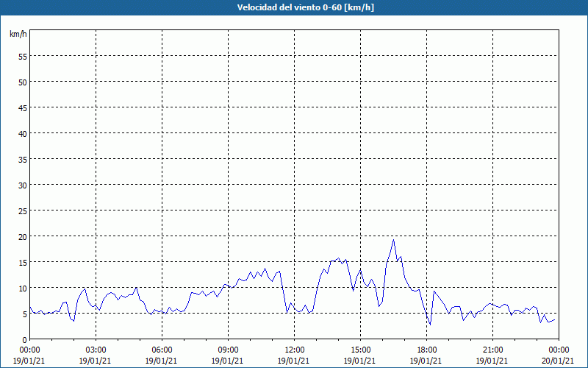Click the x-axis time label '21:00'
This screenshot has width=588, height=368.
click(x=492, y=350)
